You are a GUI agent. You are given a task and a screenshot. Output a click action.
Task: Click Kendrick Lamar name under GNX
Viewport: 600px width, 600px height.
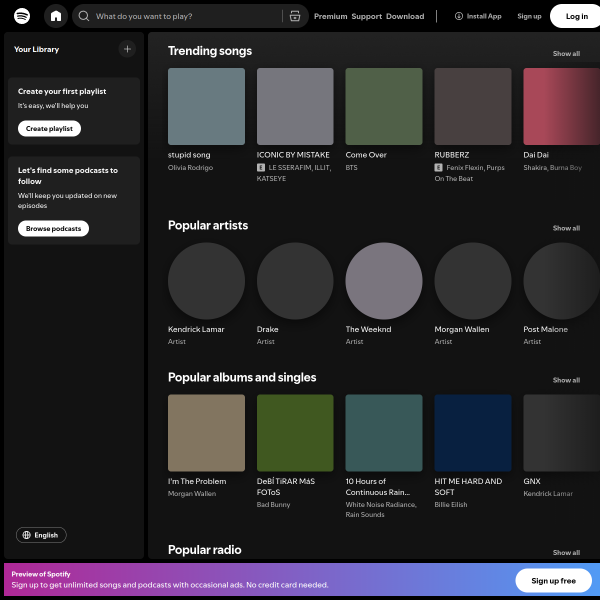[x=548, y=494]
